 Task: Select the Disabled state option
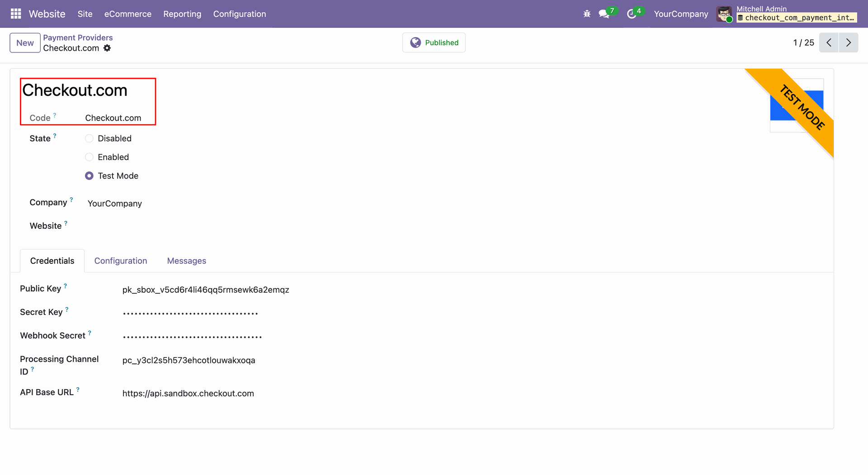click(89, 138)
